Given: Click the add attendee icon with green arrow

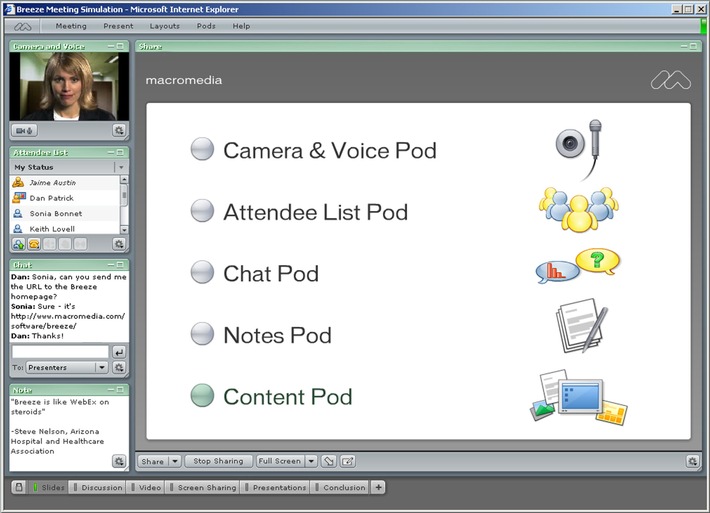Looking at the screenshot, I should pyautogui.click(x=19, y=244).
